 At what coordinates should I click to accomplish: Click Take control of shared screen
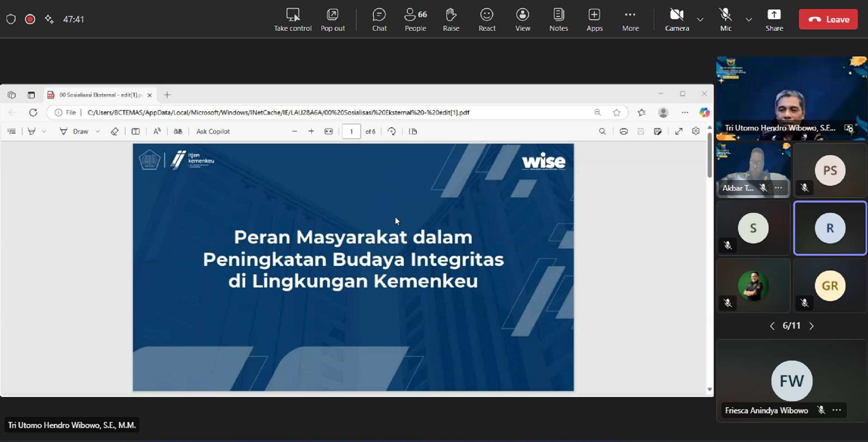[292, 19]
